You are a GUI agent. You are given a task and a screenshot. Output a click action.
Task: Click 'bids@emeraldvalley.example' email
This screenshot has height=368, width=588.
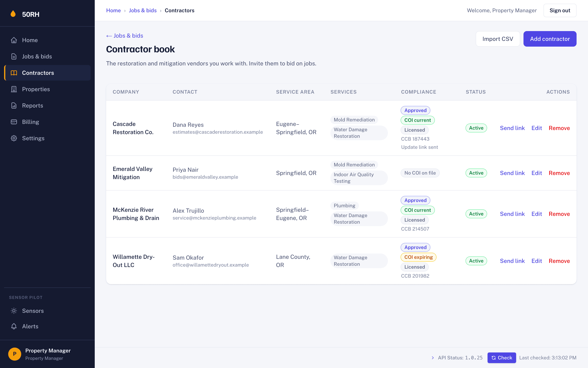[x=205, y=177]
